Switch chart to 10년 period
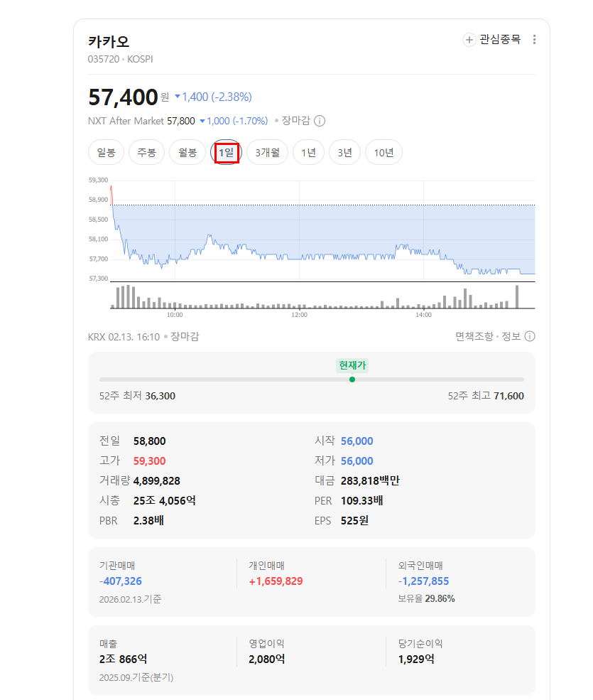 [x=383, y=153]
